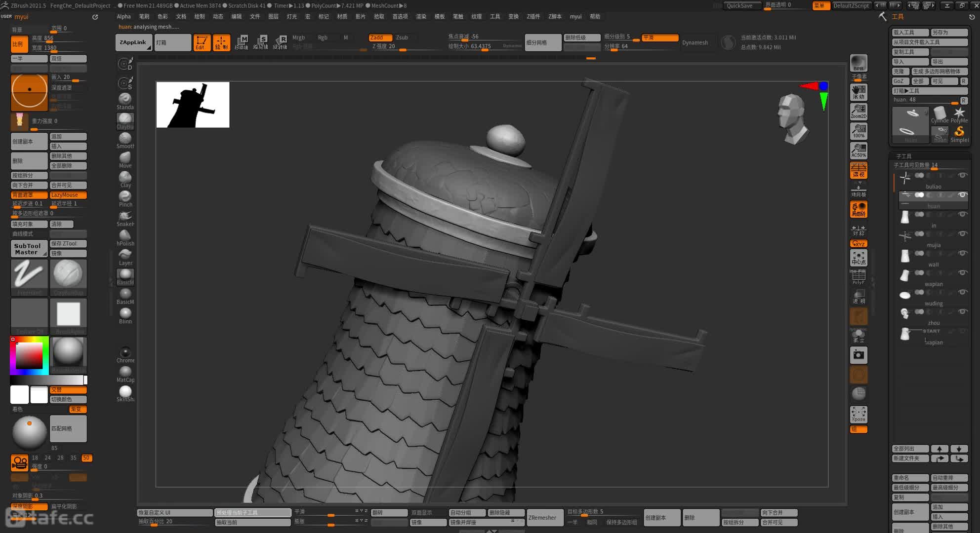980x533 pixels.
Task: Click the camera snapshot icon
Action: [x=858, y=355]
